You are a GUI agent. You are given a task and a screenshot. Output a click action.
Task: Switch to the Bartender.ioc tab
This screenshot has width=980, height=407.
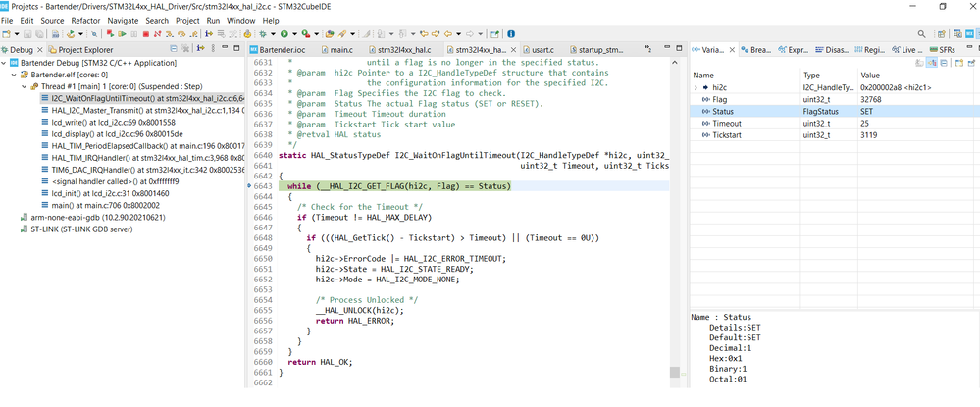(278, 49)
